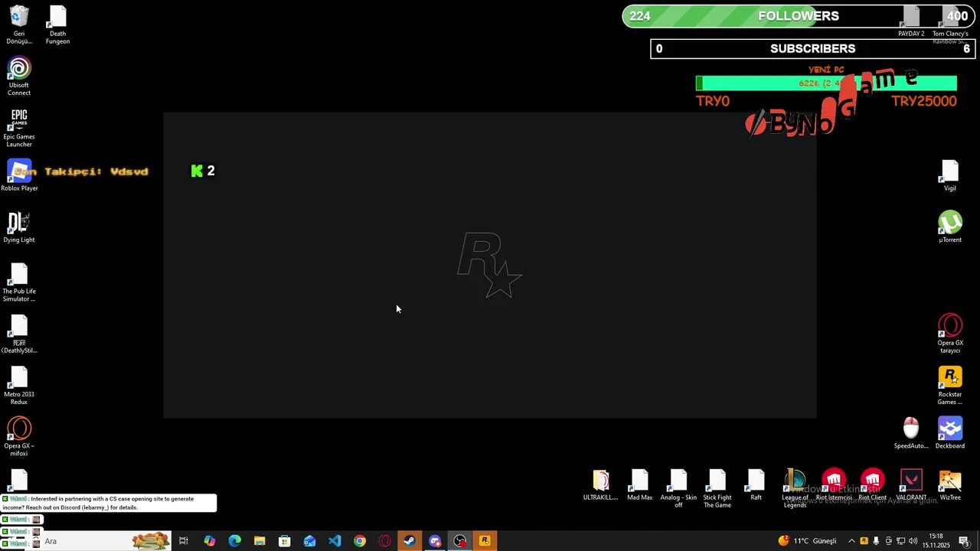
Task: Open the Epic Games Launcher desktop icon
Action: (x=19, y=128)
